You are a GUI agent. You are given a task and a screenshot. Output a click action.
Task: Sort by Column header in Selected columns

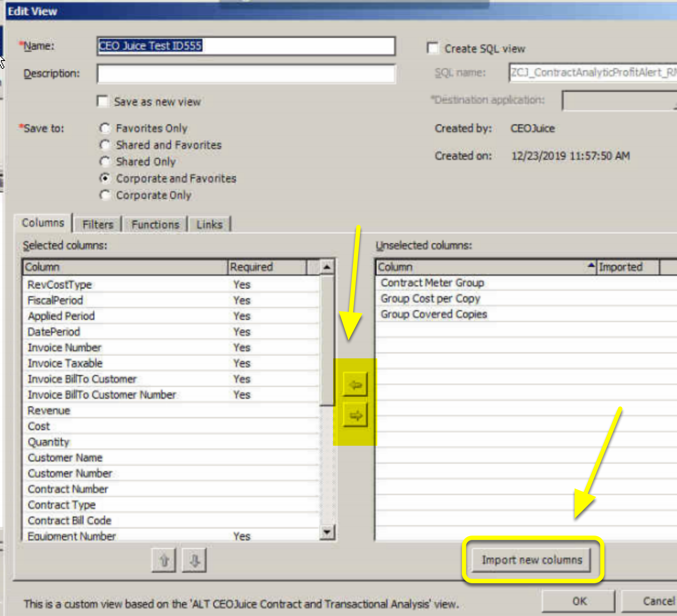pyautogui.click(x=125, y=267)
